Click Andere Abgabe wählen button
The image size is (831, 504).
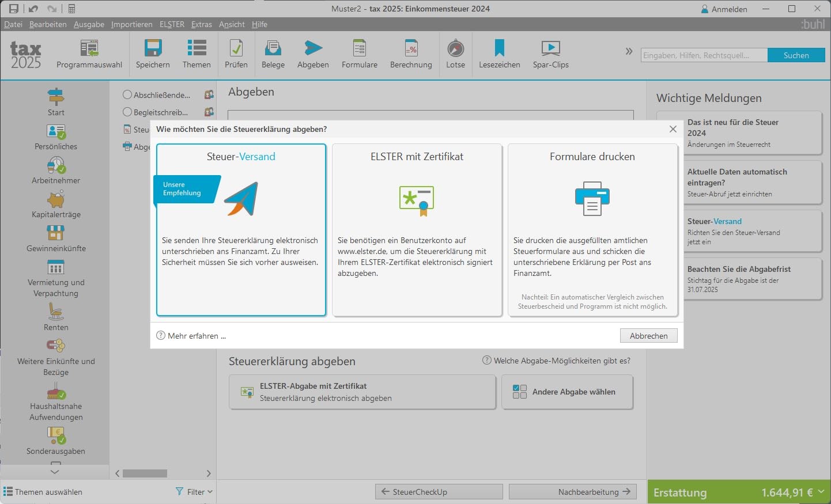[568, 392]
